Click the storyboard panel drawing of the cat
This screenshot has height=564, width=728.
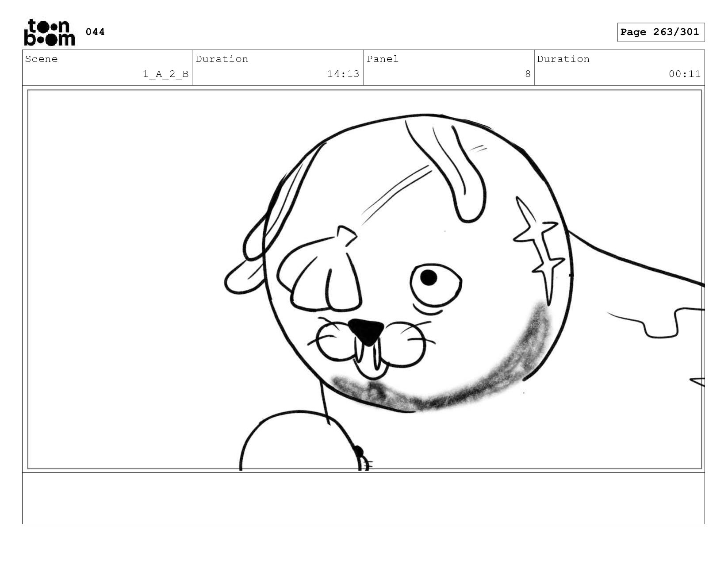coord(364,279)
